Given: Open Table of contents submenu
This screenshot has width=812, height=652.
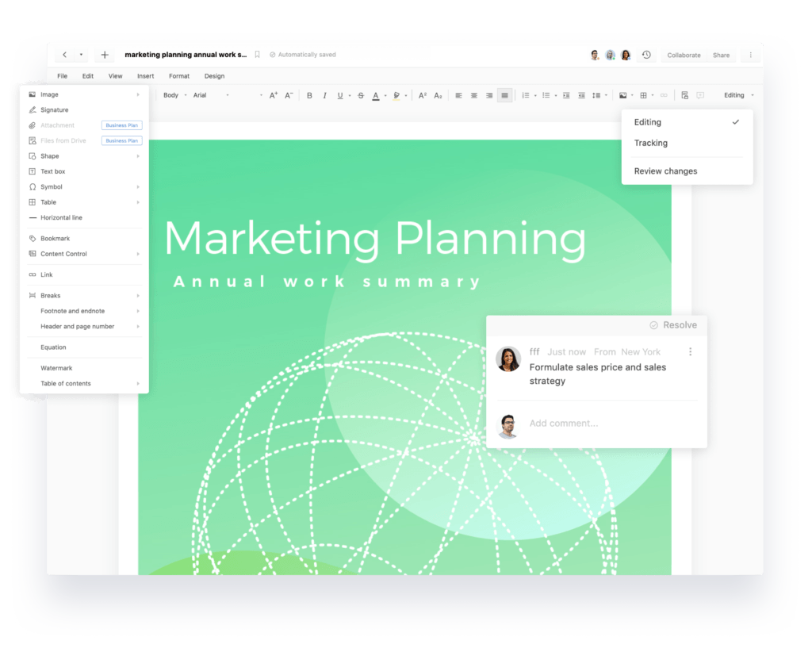Looking at the screenshot, I should pyautogui.click(x=84, y=383).
